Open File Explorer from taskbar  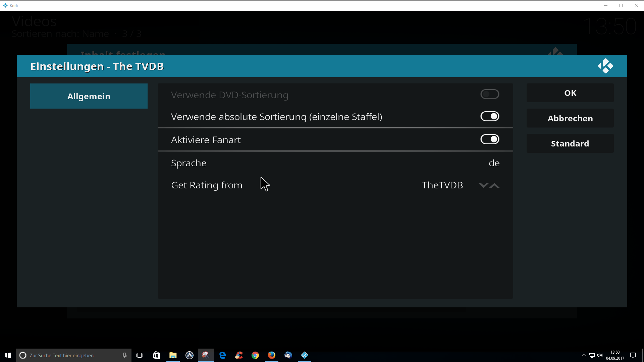click(x=173, y=355)
